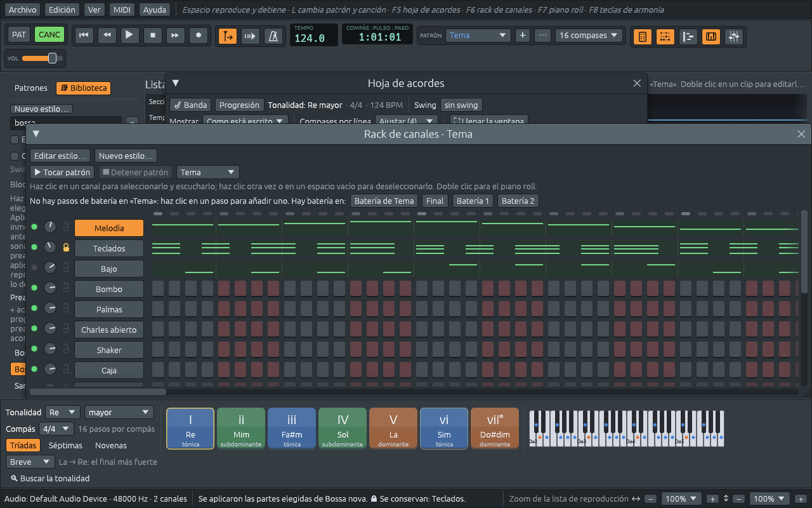Switch to the Séptimas chord tab

coord(65,445)
